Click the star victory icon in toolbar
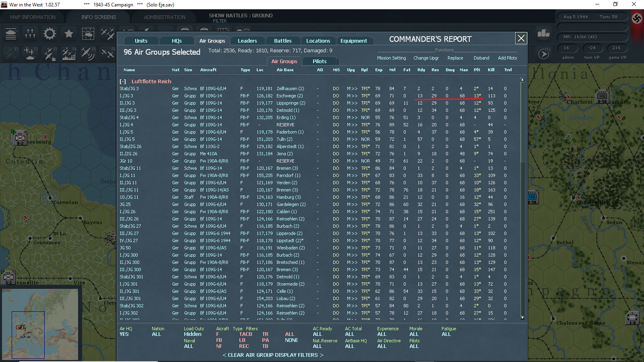The height and width of the screenshot is (362, 644). point(69,34)
